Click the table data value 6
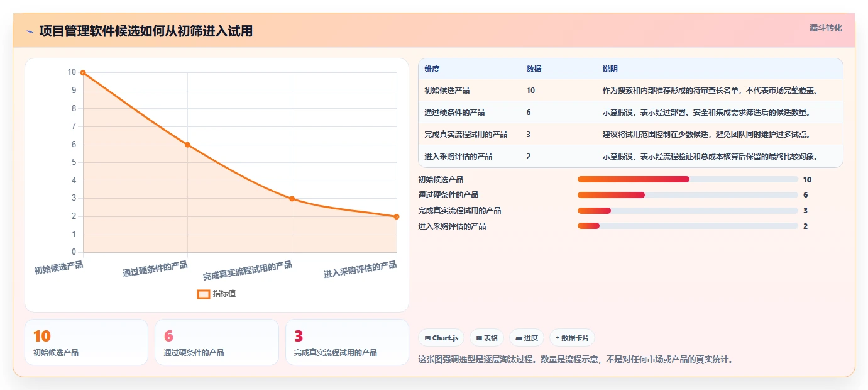The image size is (868, 390). click(529, 113)
